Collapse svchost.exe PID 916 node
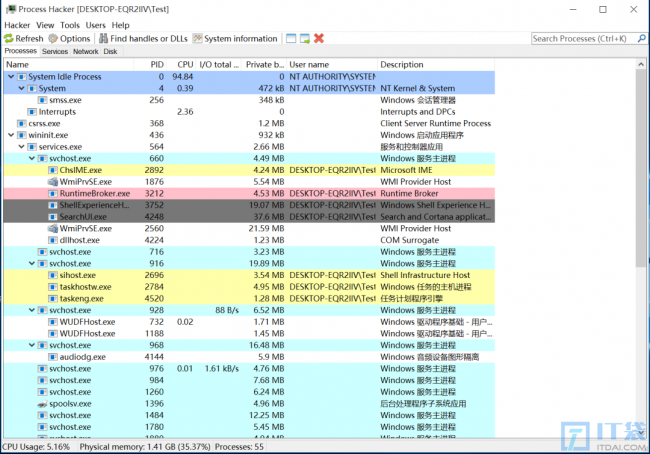 coord(32,264)
